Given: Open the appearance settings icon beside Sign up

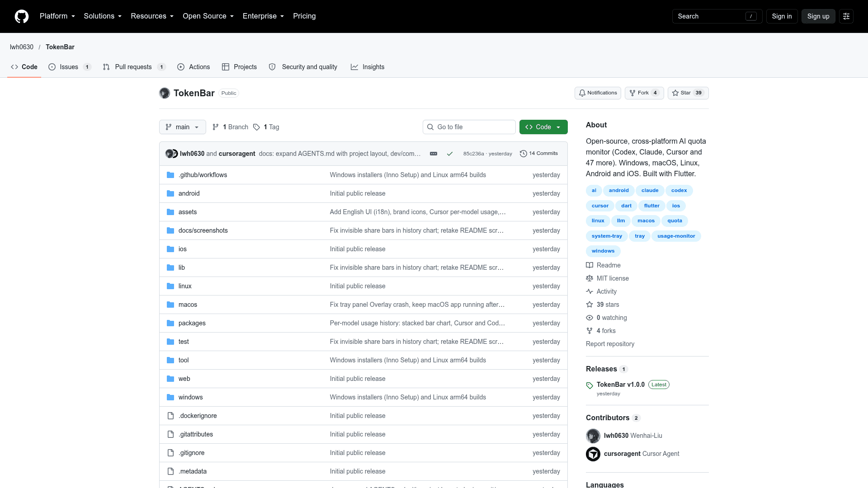Looking at the screenshot, I should (x=846, y=16).
